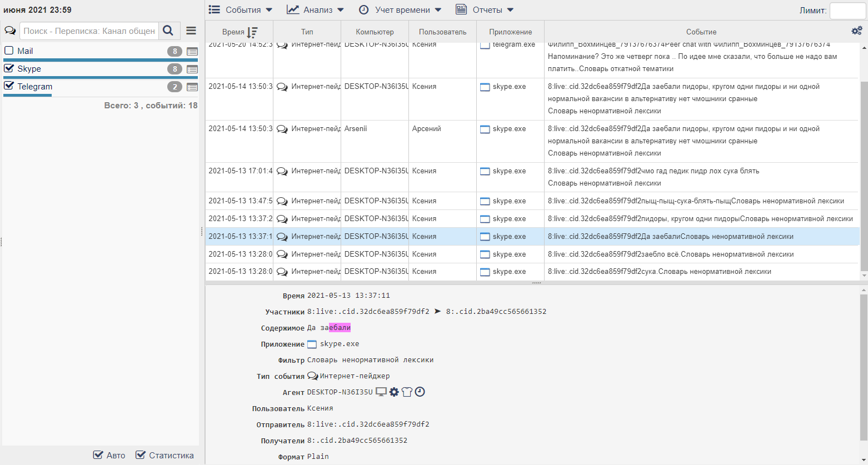Viewport: 868px width, 465px height.
Task: Click the chat bubbles icon left of search box
Action: point(10,31)
